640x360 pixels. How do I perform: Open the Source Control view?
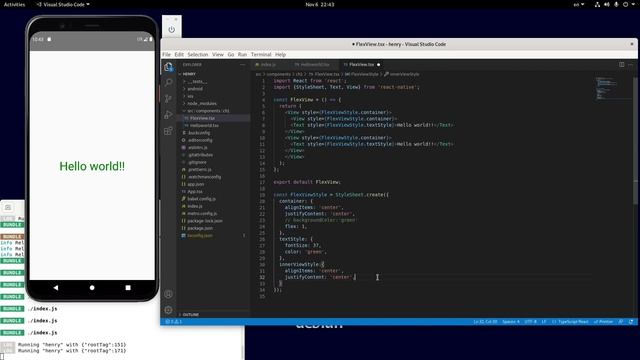[x=168, y=99]
